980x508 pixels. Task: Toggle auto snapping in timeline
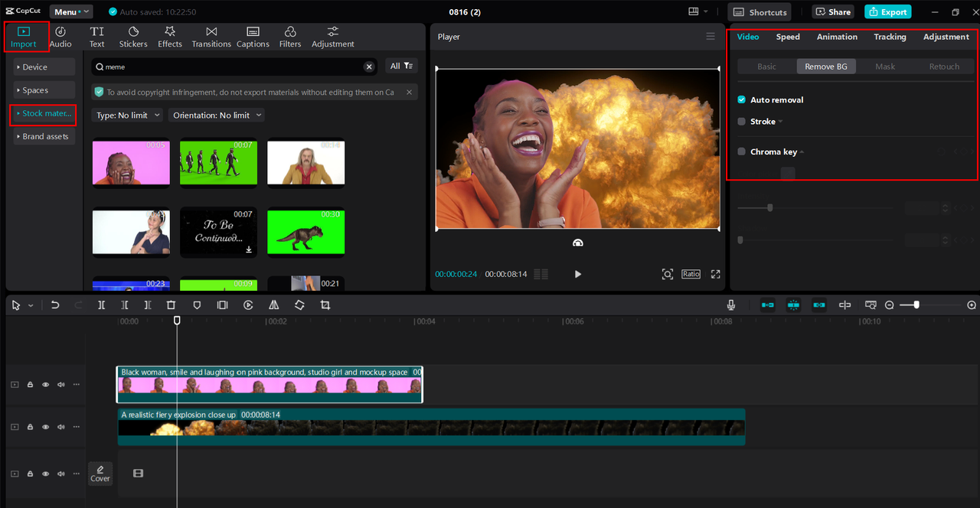pos(793,304)
